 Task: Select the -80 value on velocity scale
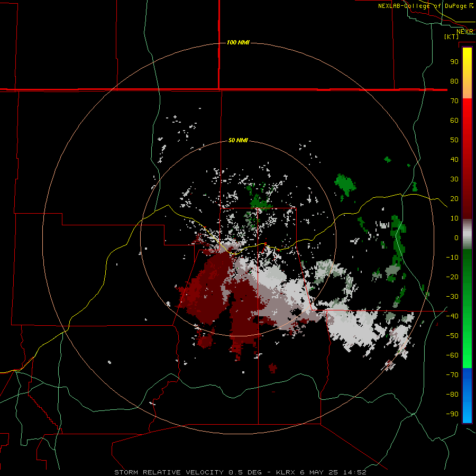[452, 395]
